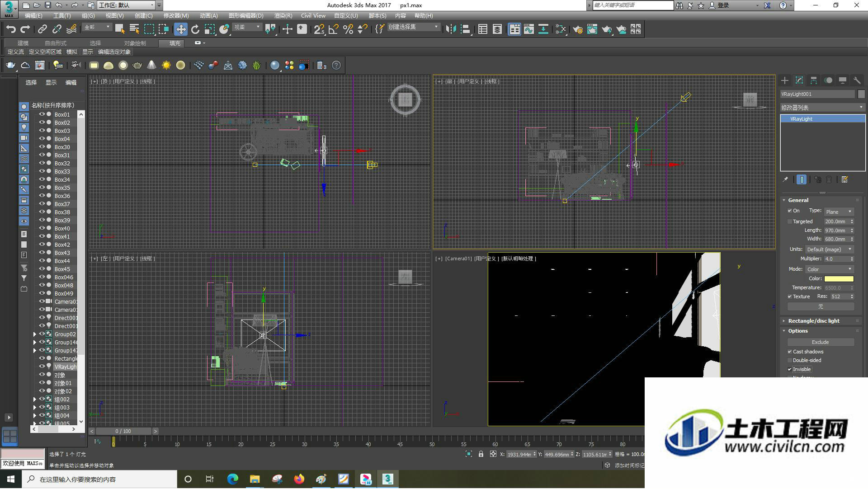Open the modifier list dropdown
Viewport: 868px width, 489px height.
pos(822,108)
